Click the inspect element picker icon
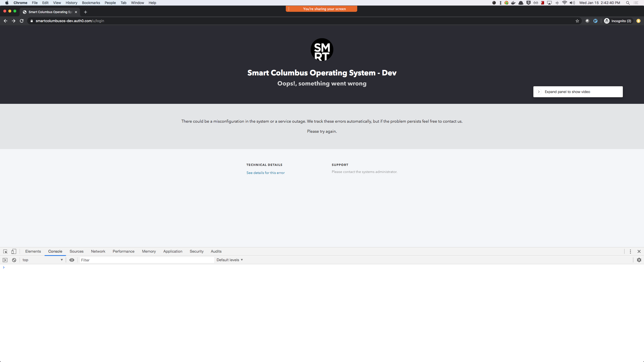The image size is (644, 362). 5,251
